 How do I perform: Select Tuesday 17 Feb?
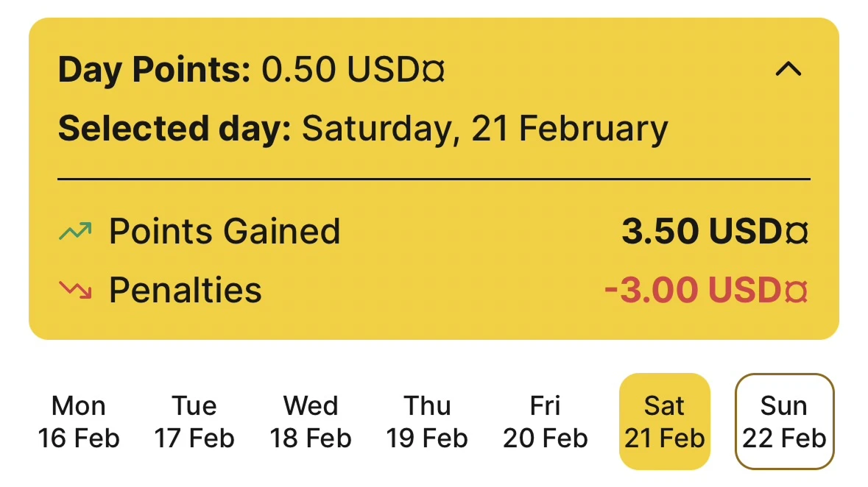click(195, 421)
